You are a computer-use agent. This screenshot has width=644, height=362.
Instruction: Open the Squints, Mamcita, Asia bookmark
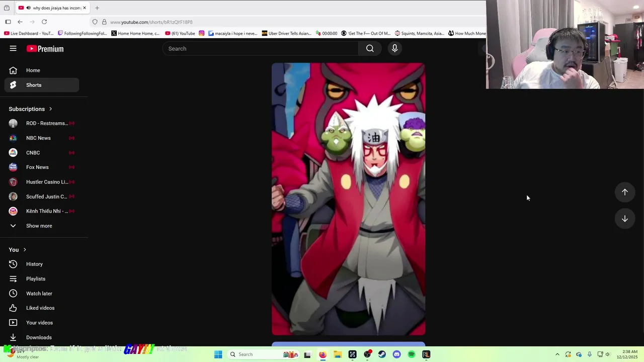(420, 34)
